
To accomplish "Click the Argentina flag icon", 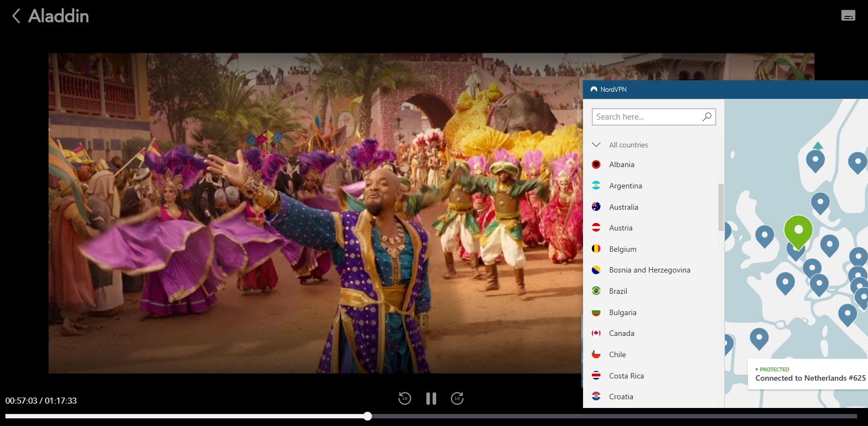I will pyautogui.click(x=597, y=186).
